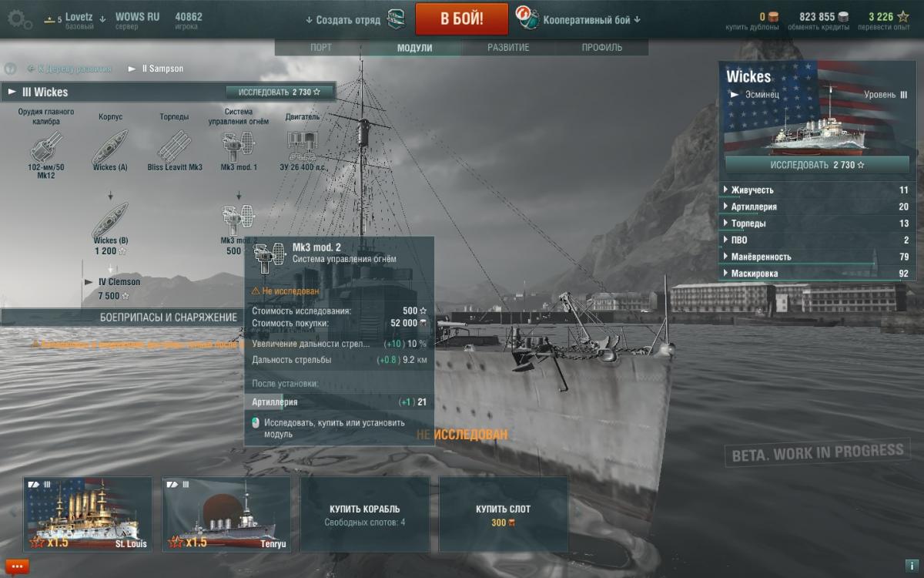The width and height of the screenshot is (924, 578).
Task: Click the В БОЙ! battle button
Action: [x=462, y=19]
